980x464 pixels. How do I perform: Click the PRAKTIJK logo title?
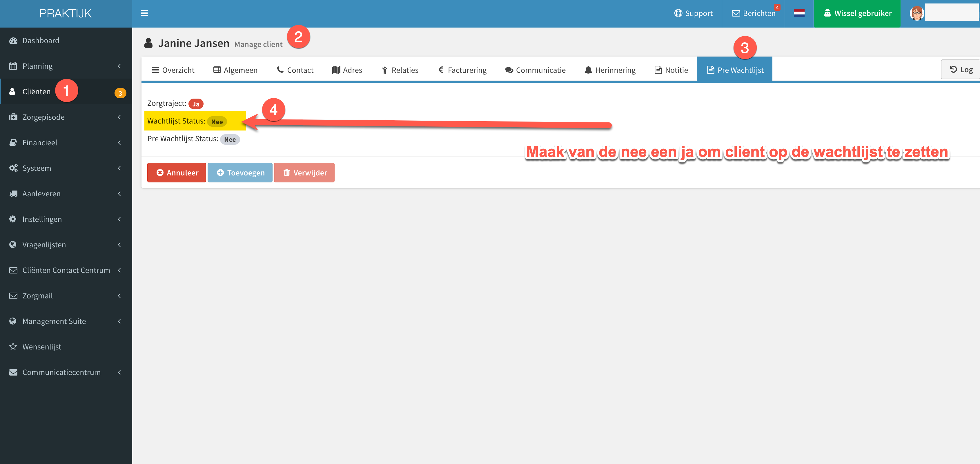pyautogui.click(x=66, y=13)
